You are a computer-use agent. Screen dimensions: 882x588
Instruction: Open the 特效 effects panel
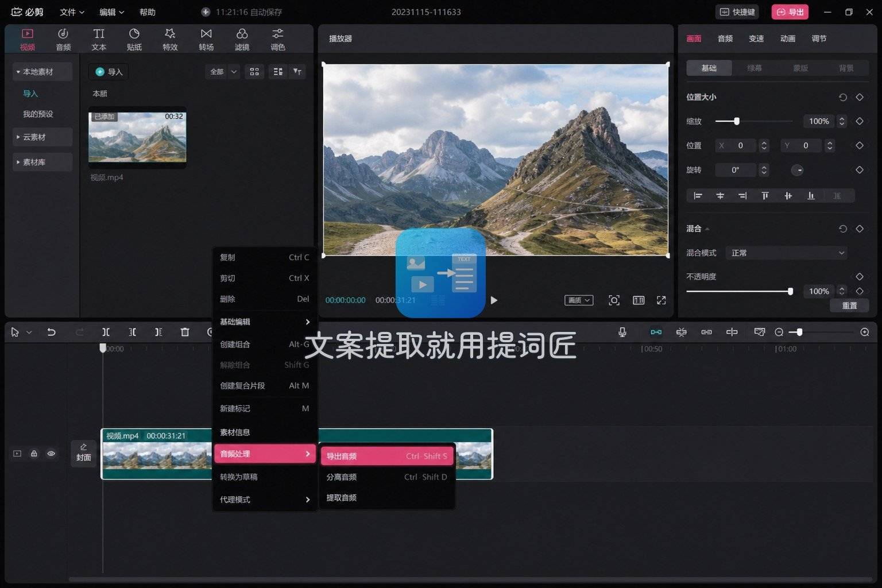point(170,39)
